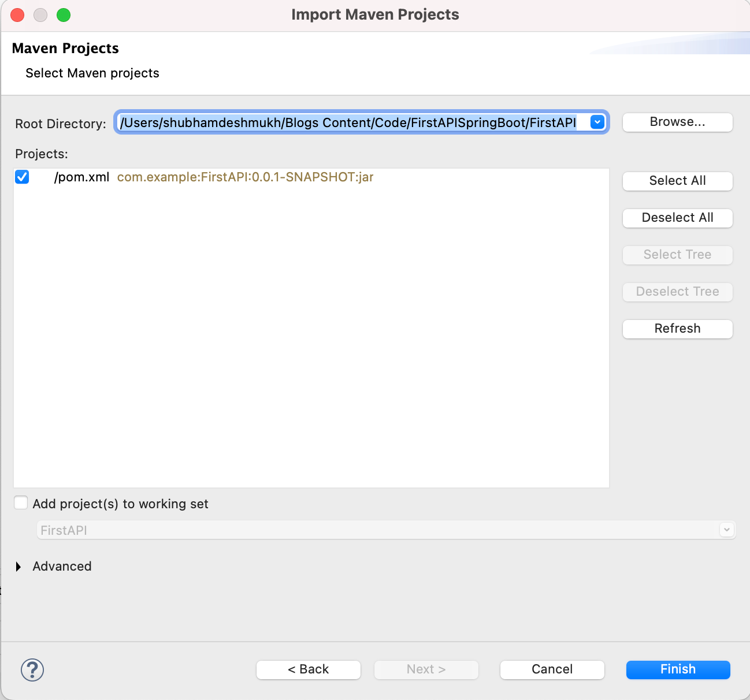750x700 pixels.
Task: Cancel the Import Maven Projects dialog
Action: click(552, 669)
